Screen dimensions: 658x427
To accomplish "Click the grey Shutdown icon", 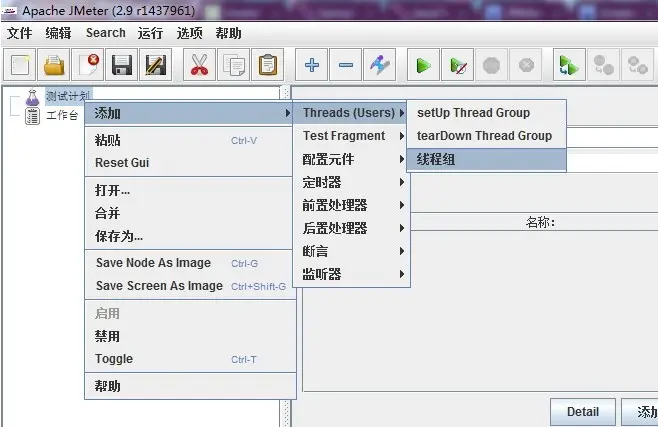I will tap(525, 65).
